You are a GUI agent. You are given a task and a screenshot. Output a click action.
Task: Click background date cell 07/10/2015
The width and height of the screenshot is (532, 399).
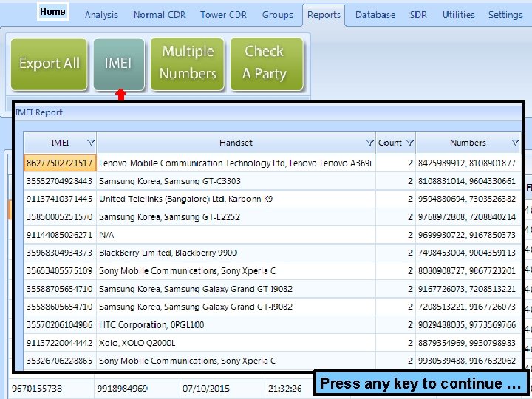tap(222, 389)
